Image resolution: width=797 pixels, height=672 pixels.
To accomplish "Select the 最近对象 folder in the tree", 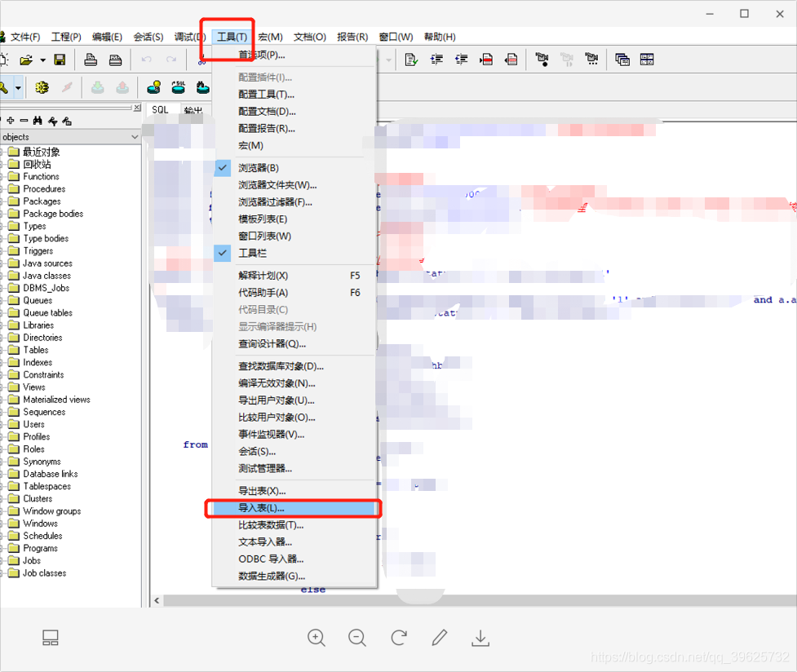I will (x=41, y=152).
